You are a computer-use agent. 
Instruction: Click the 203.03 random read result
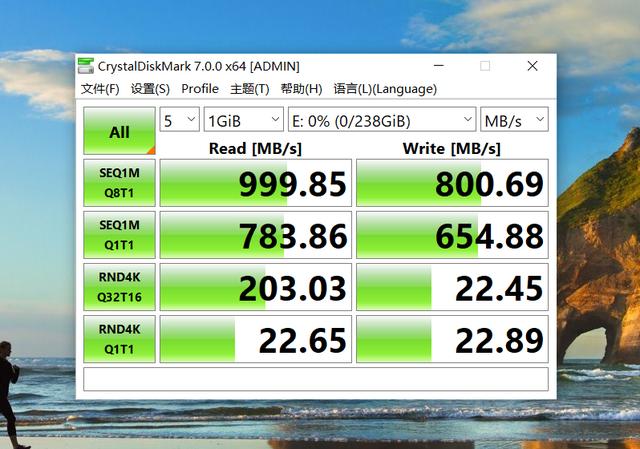256,287
